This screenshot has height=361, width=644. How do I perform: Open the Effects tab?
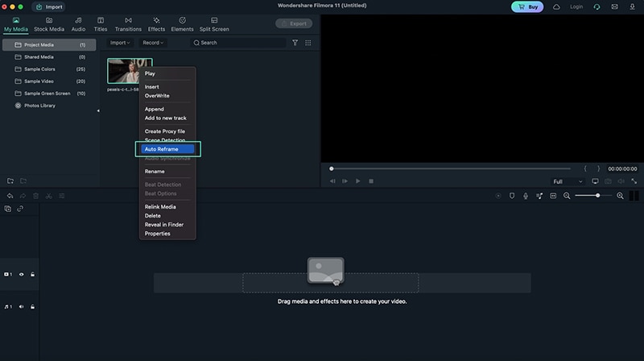[156, 24]
